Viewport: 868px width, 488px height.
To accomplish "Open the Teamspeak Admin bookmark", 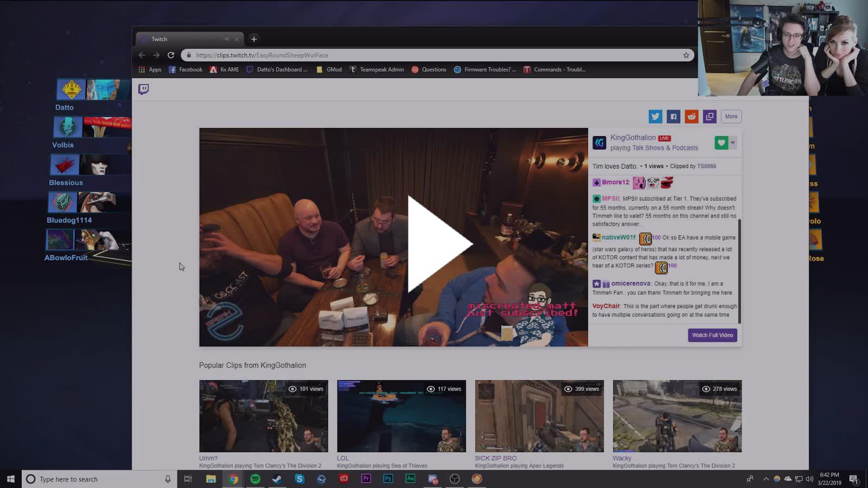I will coord(376,69).
